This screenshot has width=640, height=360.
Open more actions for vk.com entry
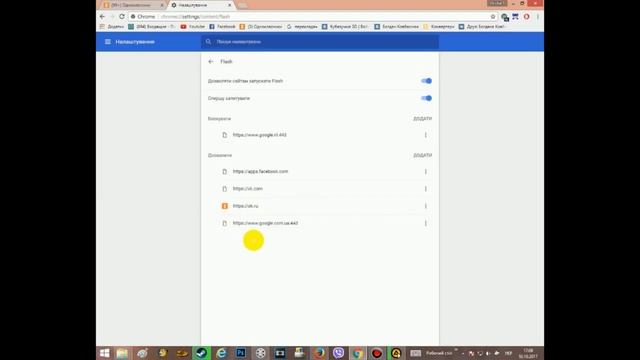(425, 189)
